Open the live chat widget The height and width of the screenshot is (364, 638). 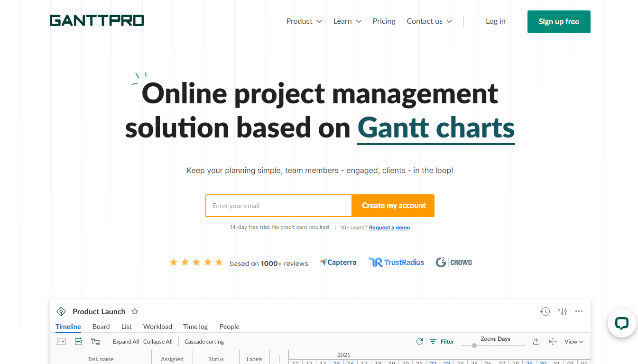coord(621,323)
